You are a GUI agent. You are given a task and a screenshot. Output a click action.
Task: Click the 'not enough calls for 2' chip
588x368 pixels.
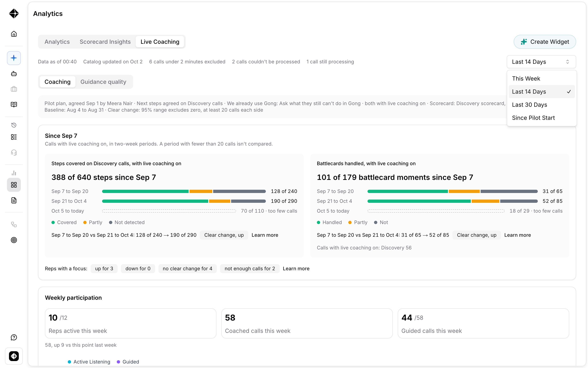pyautogui.click(x=250, y=269)
